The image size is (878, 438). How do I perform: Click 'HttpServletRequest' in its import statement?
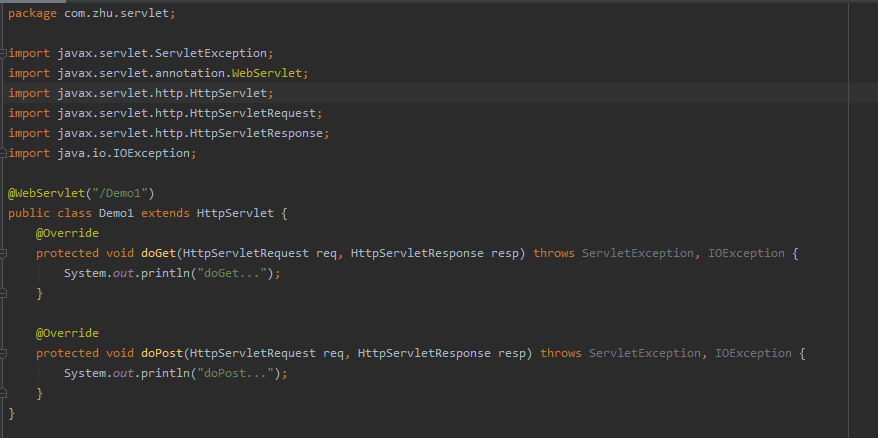tap(253, 113)
